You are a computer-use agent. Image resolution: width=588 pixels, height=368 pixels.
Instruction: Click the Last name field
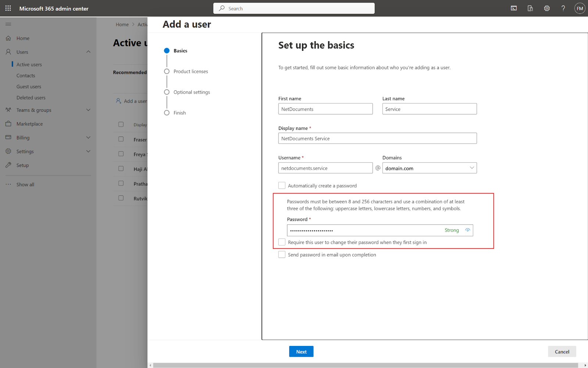[x=429, y=109]
